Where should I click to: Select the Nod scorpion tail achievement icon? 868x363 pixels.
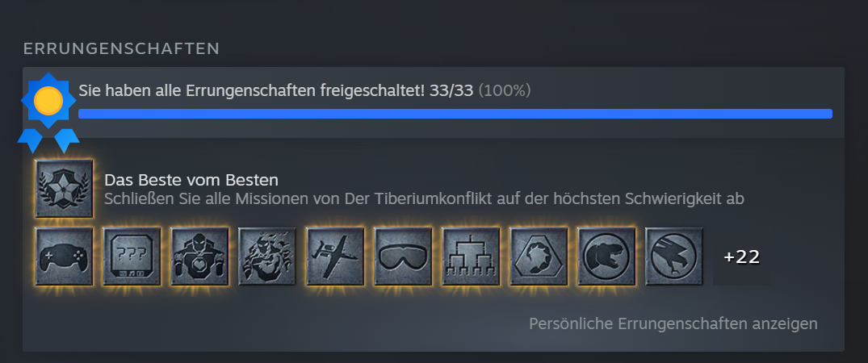click(x=539, y=257)
